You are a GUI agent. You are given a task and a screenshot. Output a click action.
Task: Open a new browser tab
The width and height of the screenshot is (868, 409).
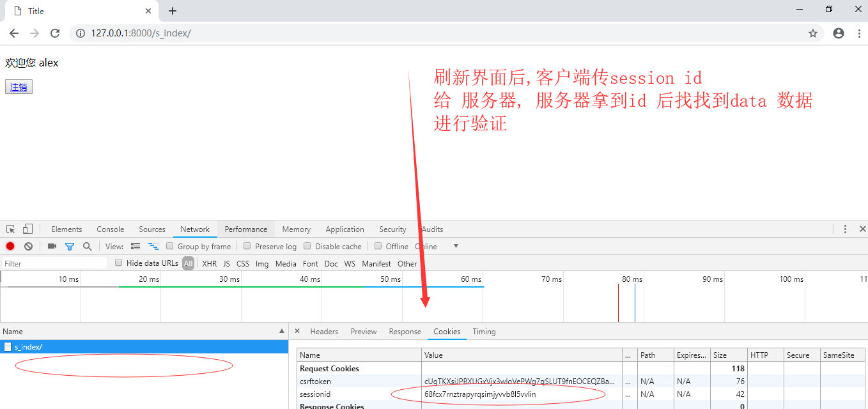[x=173, y=11]
